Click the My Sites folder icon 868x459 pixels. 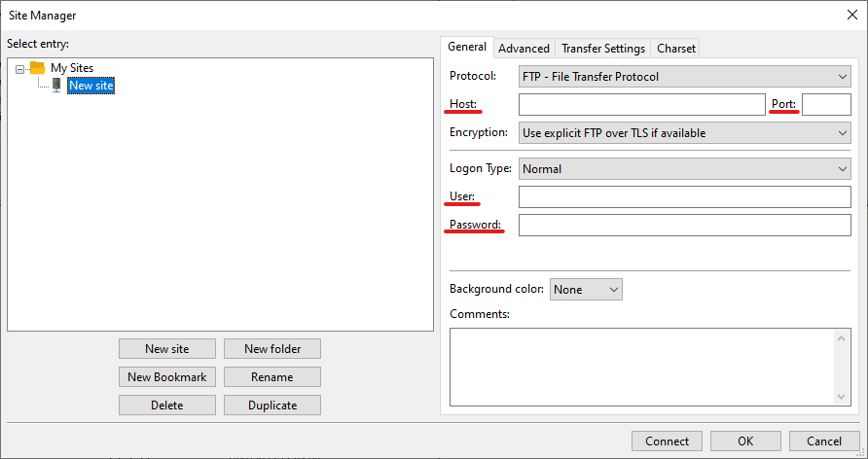[x=37, y=68]
